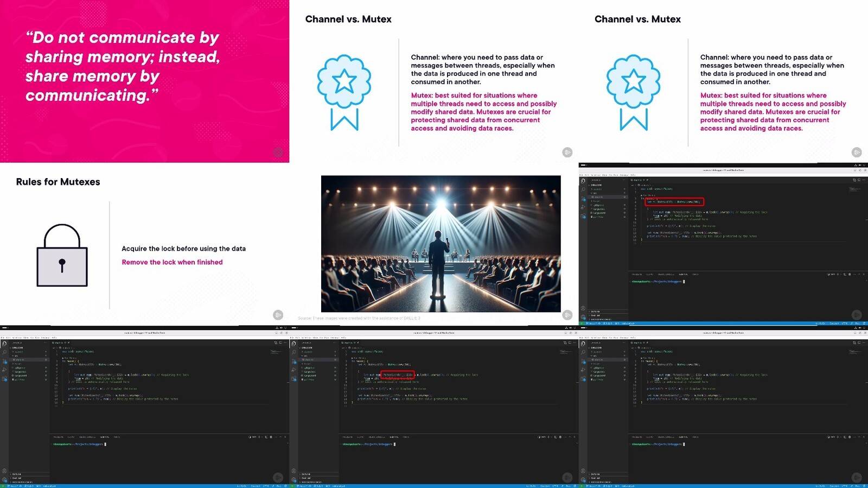Click Search icon in the bottom-left VS Code frame
The image size is (868, 488).
4,352
